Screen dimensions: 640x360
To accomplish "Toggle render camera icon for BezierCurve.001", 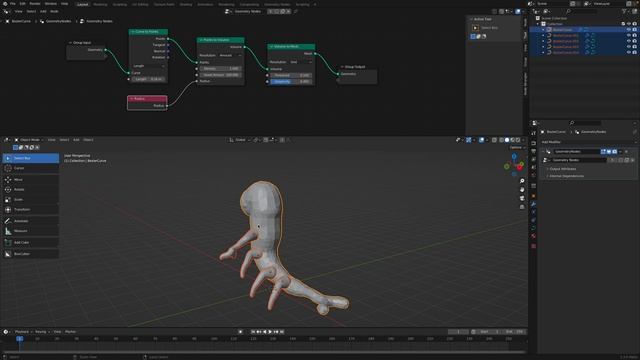I will pyautogui.click(x=634, y=36).
